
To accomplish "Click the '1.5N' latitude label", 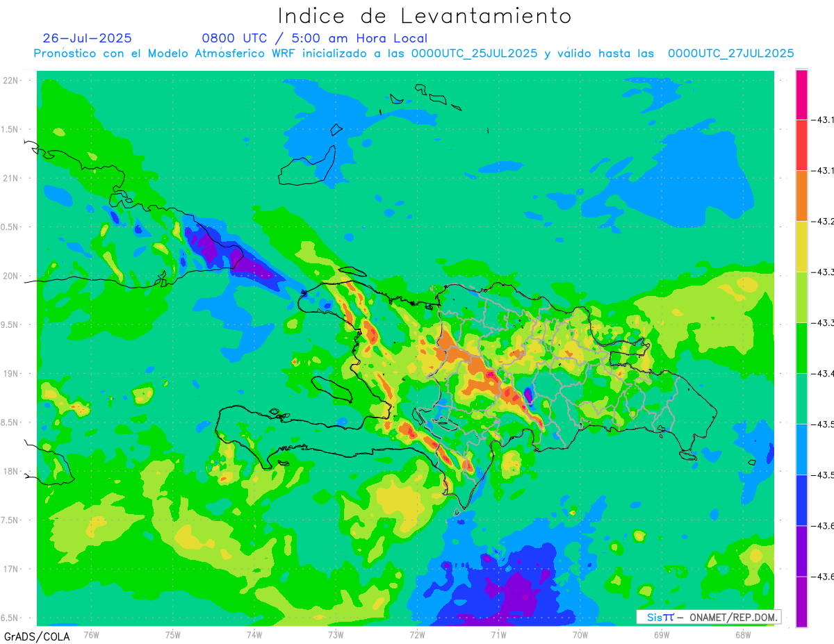I will pos(10,129).
